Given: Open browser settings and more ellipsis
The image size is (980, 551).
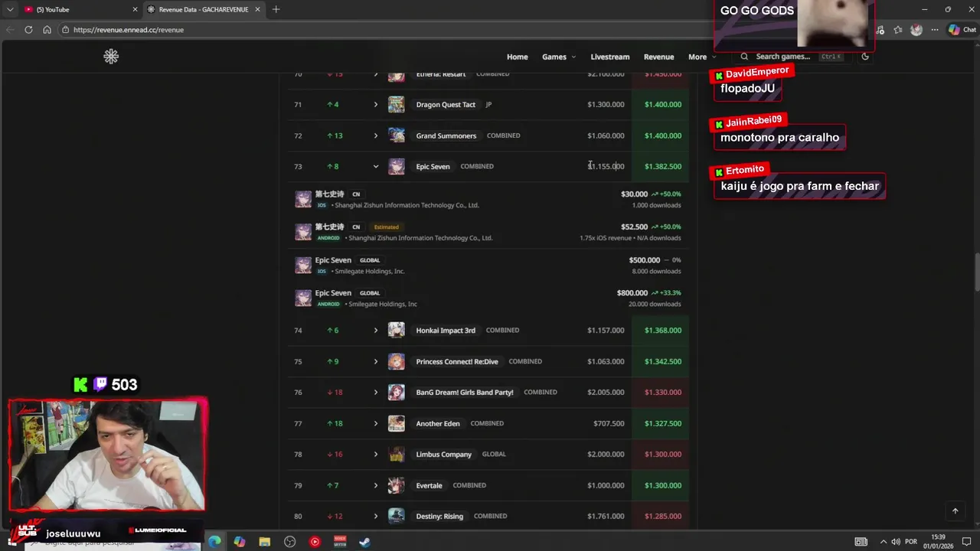Looking at the screenshot, I should click(935, 30).
